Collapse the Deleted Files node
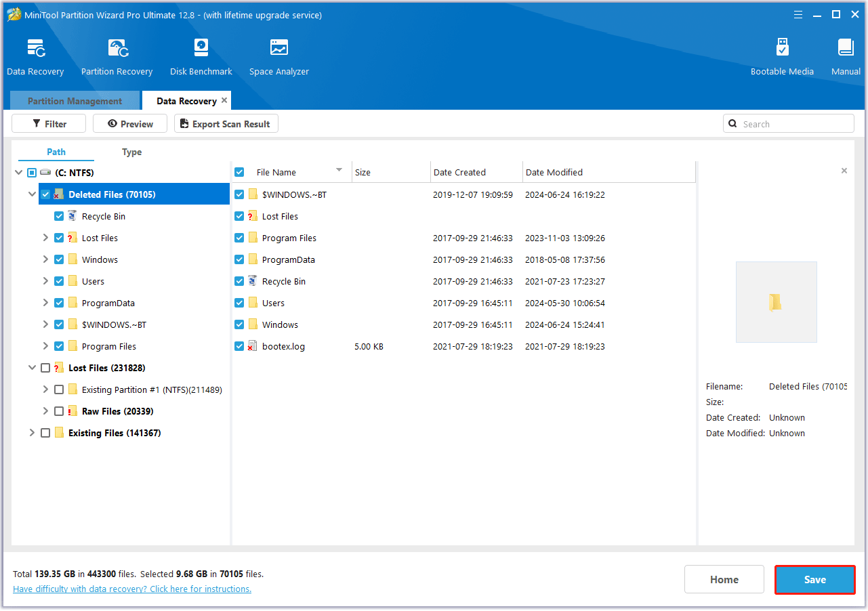 pyautogui.click(x=32, y=194)
